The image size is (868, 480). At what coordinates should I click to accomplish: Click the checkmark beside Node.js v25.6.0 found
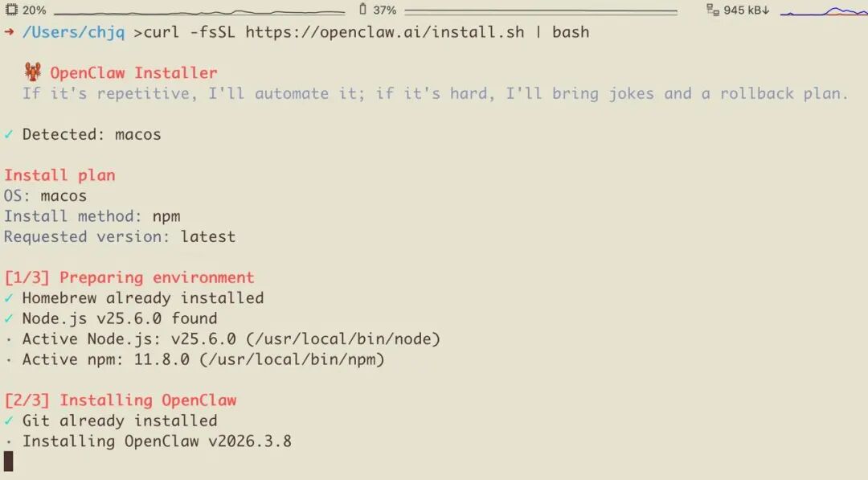pos(9,318)
